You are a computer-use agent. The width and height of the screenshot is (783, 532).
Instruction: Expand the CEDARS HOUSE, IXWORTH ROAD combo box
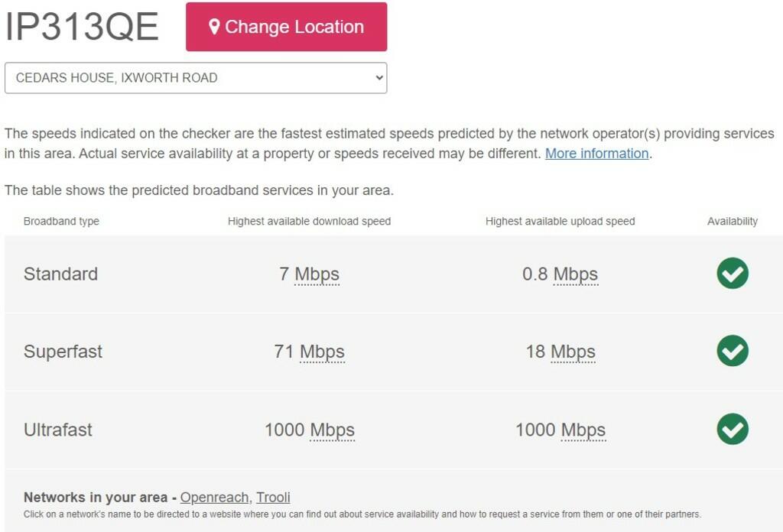195,77
